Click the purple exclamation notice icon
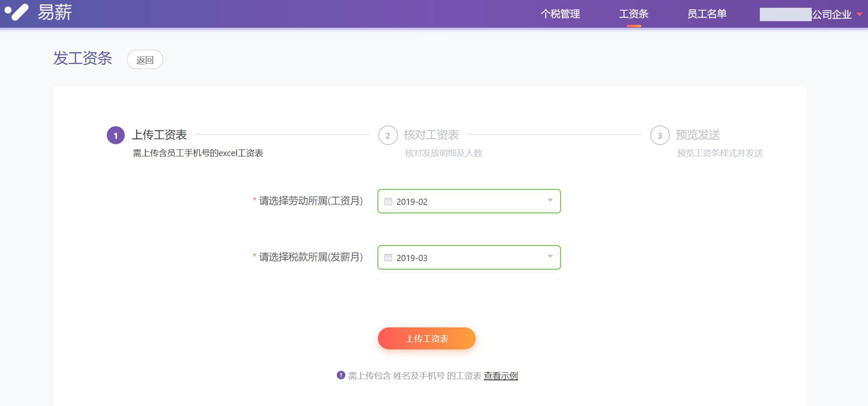This screenshot has height=406, width=868. (341, 375)
